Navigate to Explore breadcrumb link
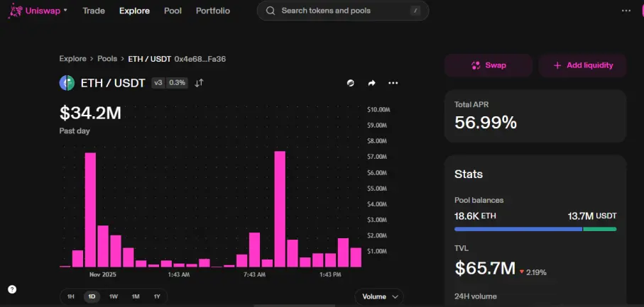Screen dimensions: 644x307 pos(72,59)
